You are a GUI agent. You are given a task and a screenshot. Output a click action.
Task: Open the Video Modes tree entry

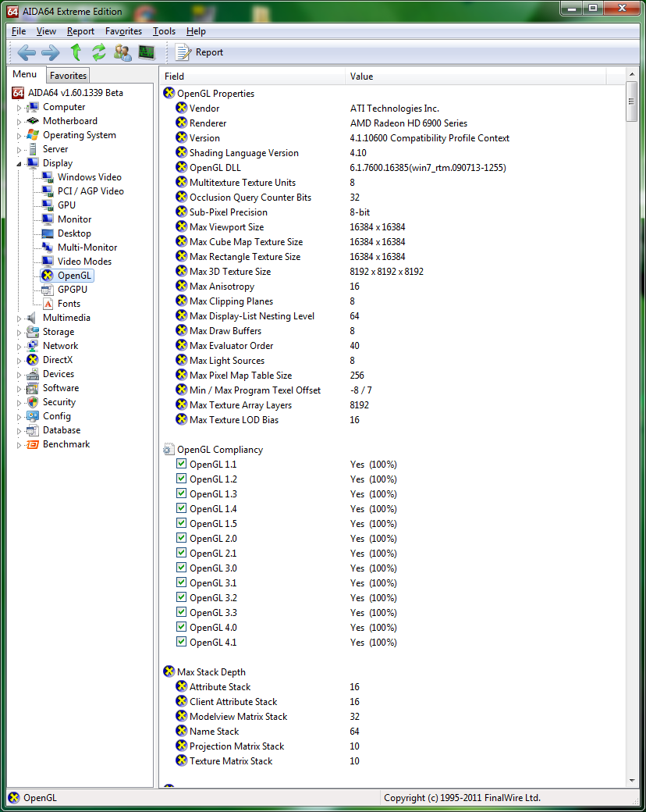point(84,261)
